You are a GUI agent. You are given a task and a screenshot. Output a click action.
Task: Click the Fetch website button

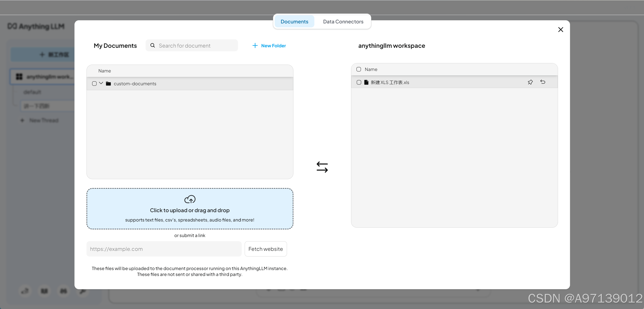(266, 249)
